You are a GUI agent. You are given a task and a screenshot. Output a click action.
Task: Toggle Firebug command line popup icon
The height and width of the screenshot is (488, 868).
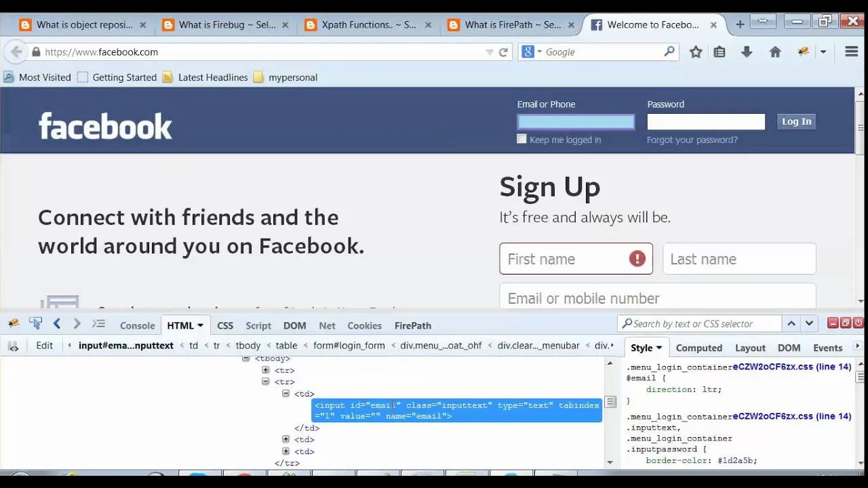[99, 324]
